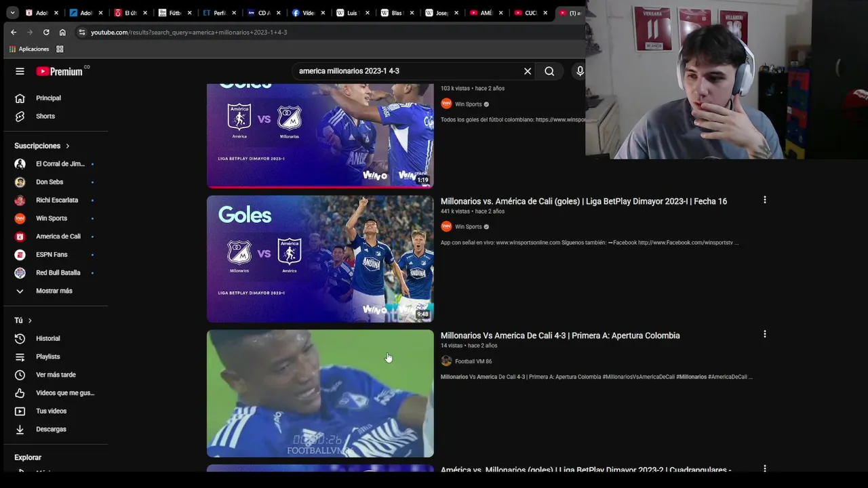Open Richi Escarlata channel subscription
Image resolution: width=868 pixels, height=488 pixels.
[x=57, y=201]
